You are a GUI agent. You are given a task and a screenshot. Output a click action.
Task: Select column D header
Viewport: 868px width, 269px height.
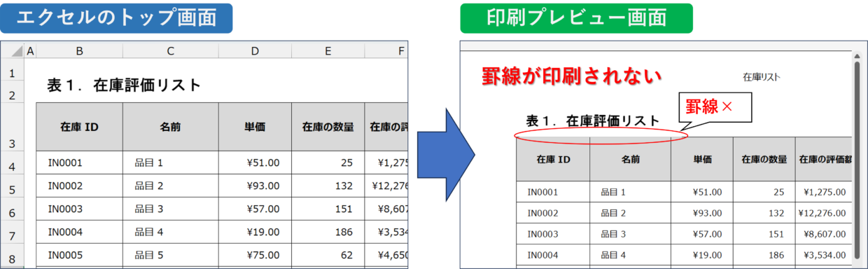point(255,50)
